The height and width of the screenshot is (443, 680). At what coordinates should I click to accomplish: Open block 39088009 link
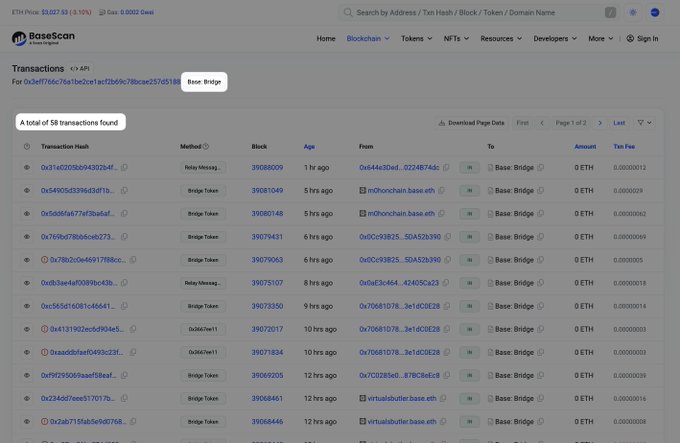267,167
